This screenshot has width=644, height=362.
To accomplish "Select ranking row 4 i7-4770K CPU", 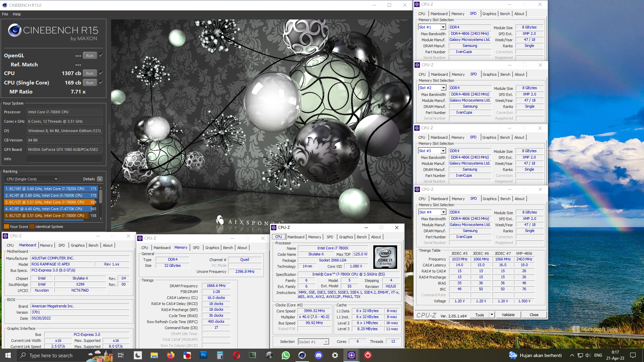I will point(51,209).
